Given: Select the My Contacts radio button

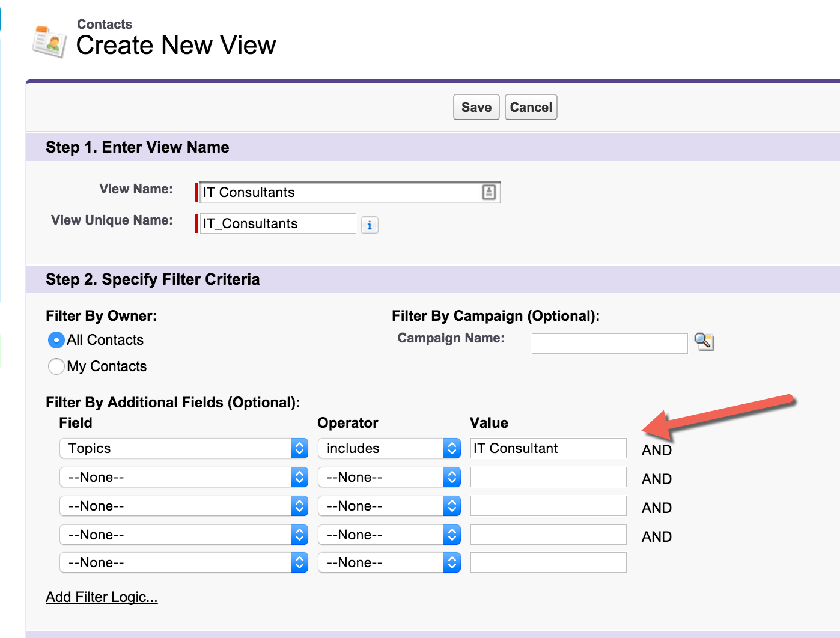Looking at the screenshot, I should [x=56, y=366].
